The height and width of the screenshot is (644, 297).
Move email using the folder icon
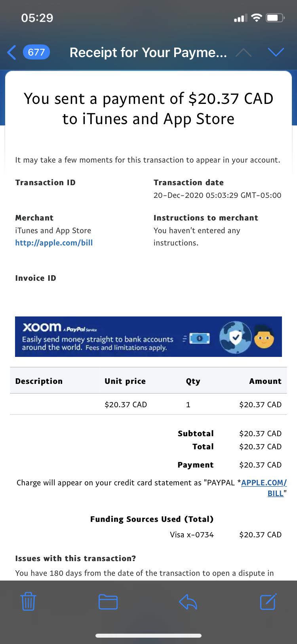[x=108, y=602]
